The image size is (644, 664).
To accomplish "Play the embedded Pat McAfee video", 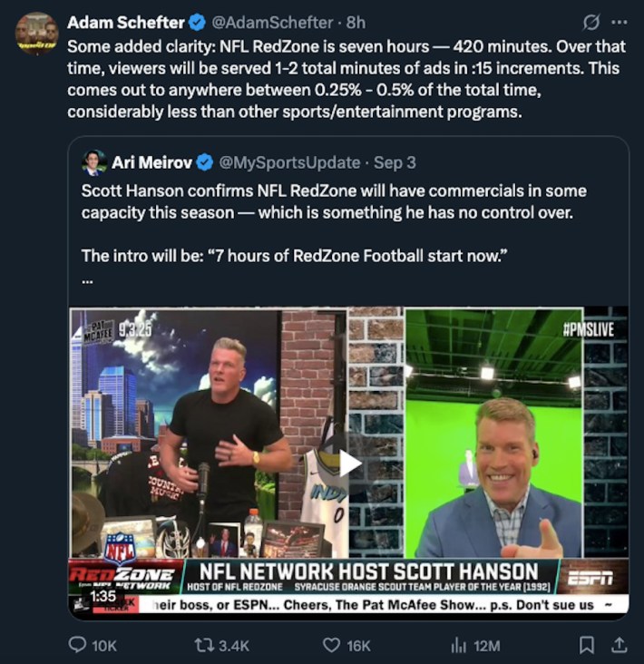I will point(350,464).
